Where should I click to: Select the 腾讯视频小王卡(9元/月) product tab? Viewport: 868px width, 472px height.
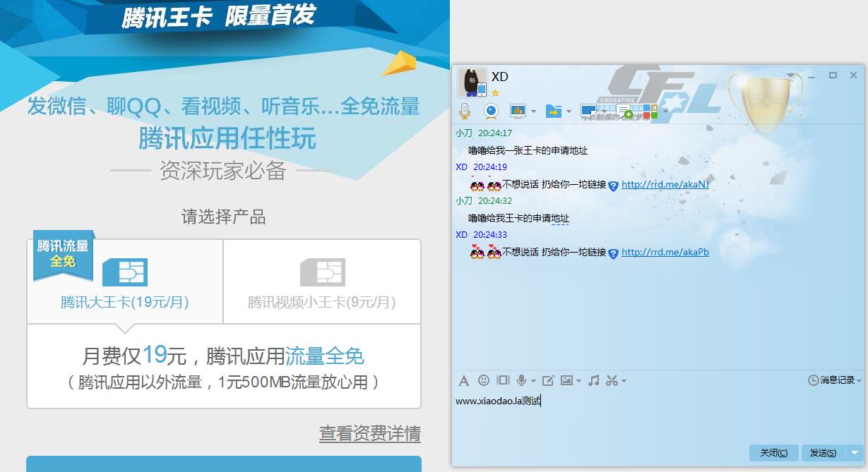322,282
